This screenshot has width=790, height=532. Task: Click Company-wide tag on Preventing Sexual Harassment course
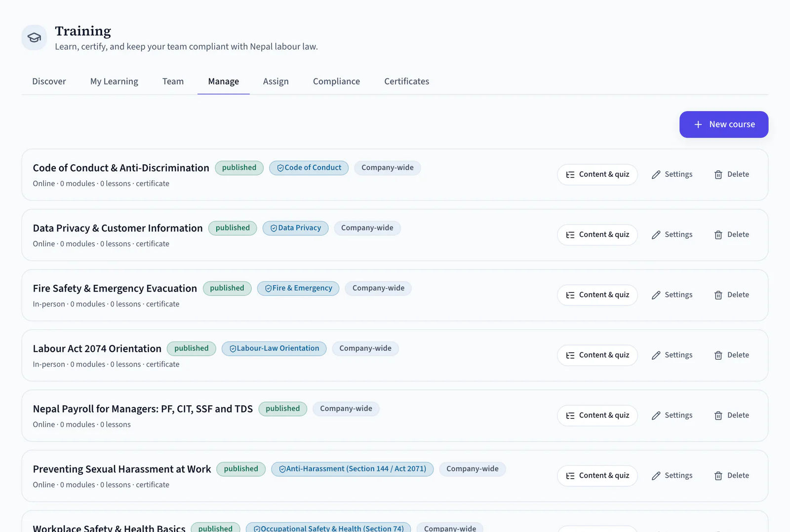473,469
